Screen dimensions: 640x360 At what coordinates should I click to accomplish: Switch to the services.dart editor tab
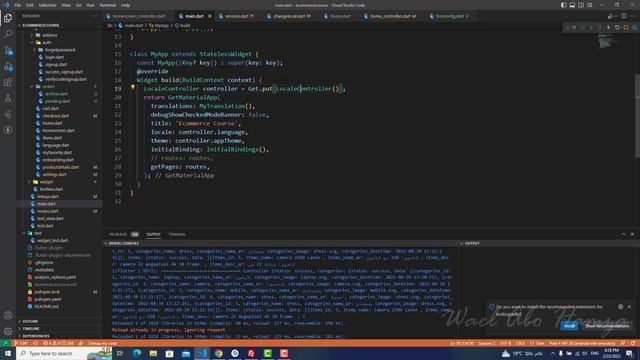[240, 16]
